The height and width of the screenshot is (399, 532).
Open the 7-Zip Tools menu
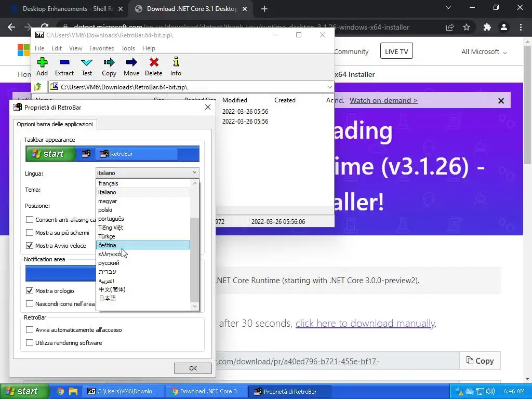point(128,48)
